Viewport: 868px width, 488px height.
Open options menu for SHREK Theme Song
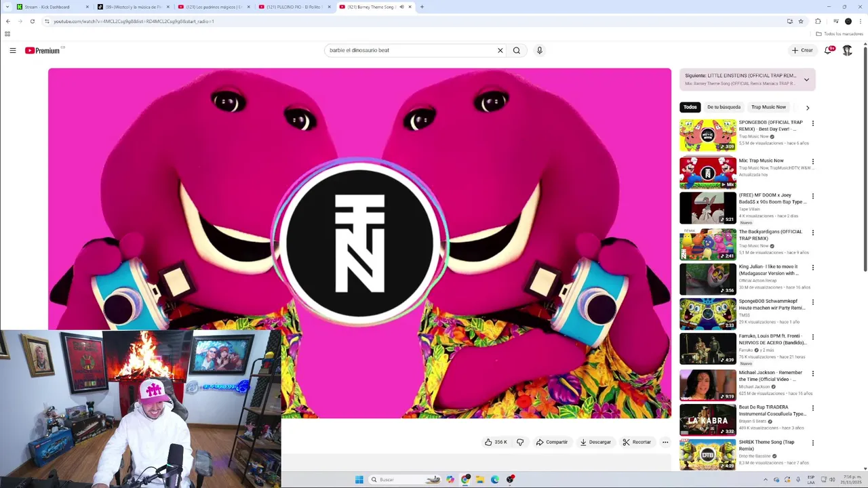[x=812, y=443]
